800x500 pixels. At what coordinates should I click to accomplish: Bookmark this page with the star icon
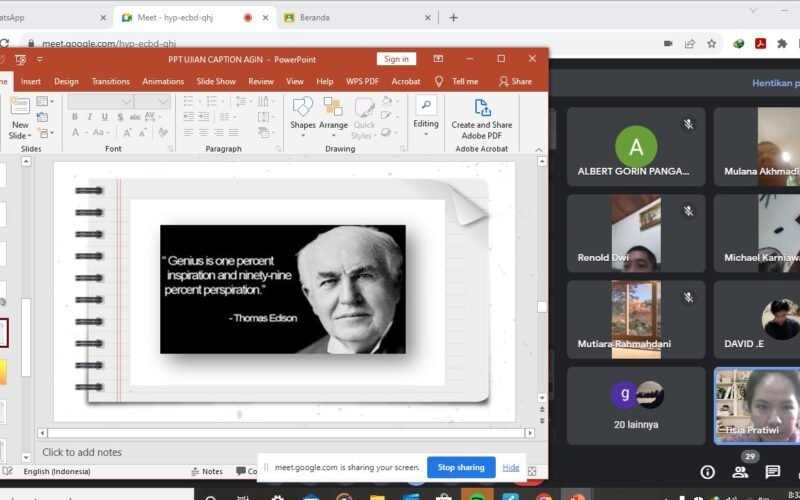click(712, 44)
